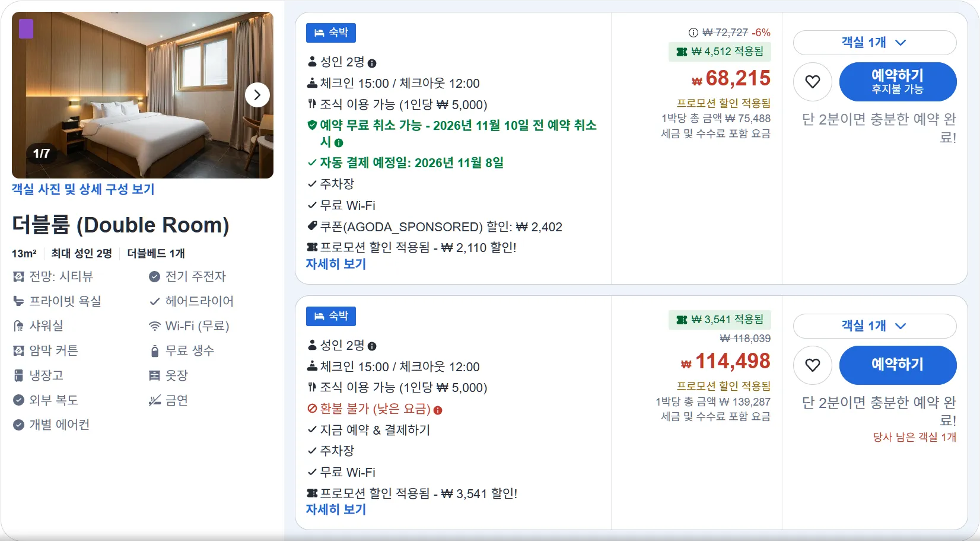Viewport: 980px width, 542px height.
Task: Expand 자세히 보기 under second offer
Action: 336,510
